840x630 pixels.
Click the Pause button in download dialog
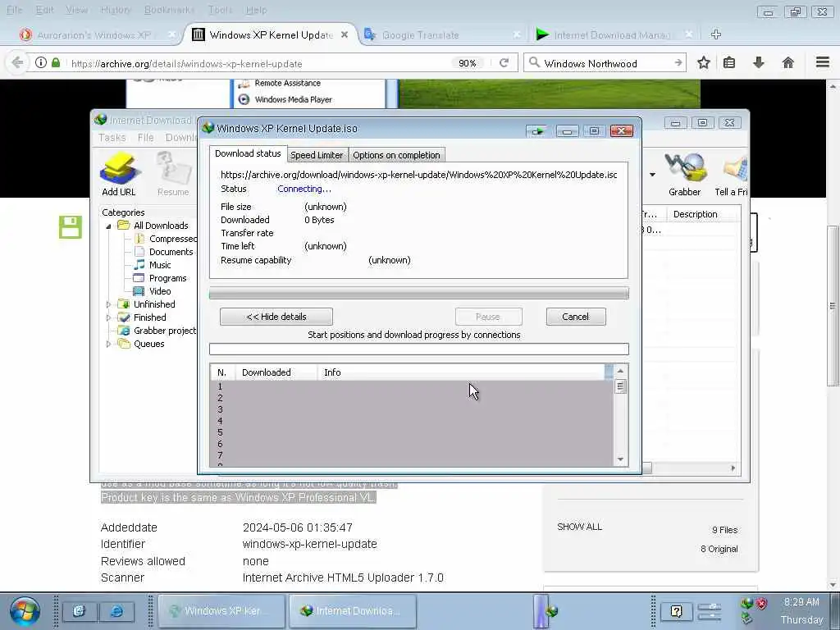488,317
